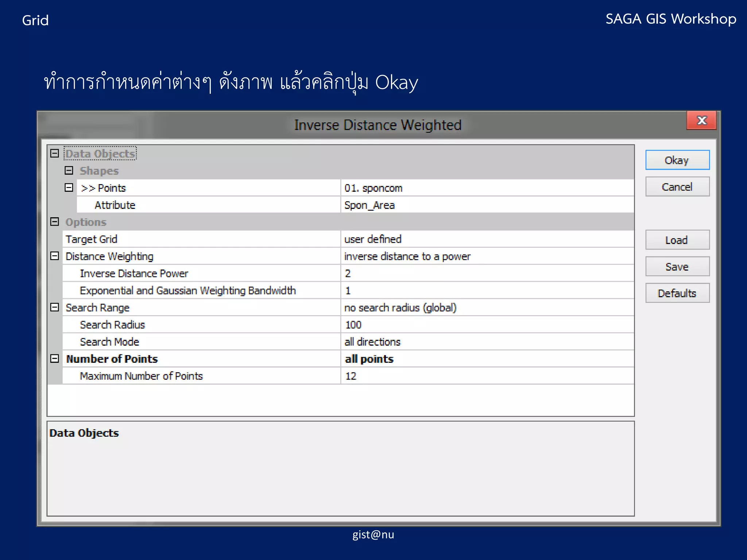Select the bold Number of Points label
This screenshot has height=560, width=747.
coord(112,359)
